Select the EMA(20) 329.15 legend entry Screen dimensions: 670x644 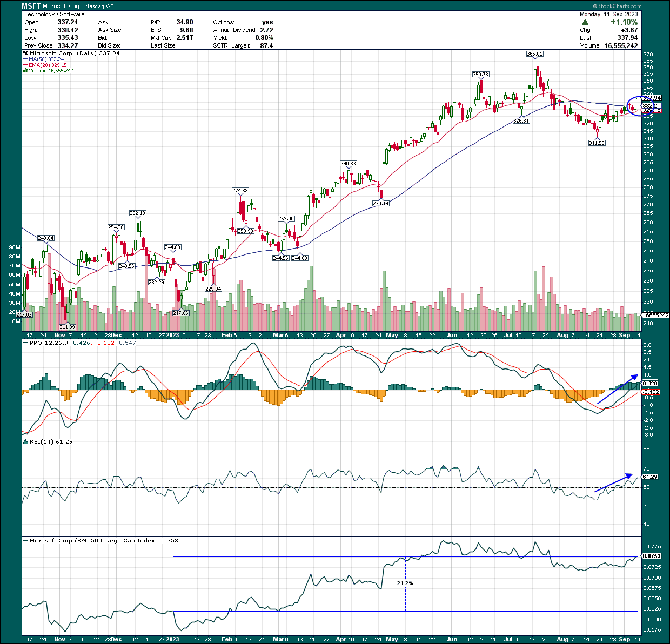[x=45, y=65]
